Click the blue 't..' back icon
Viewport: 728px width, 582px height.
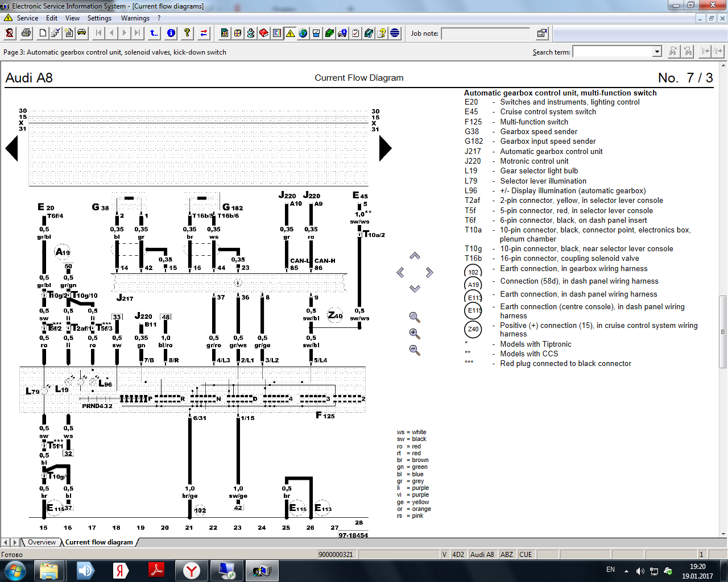[154, 33]
